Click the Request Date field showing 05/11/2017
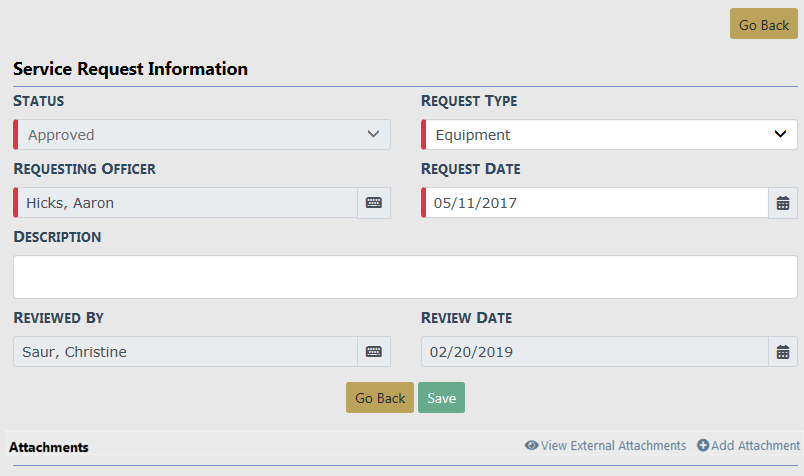The image size is (804, 476). click(x=598, y=203)
